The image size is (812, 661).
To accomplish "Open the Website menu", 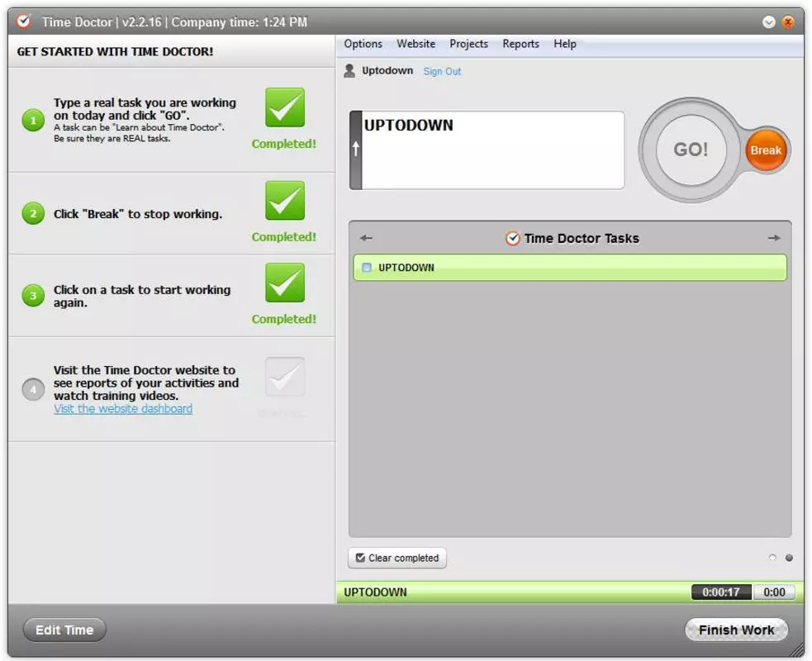I will (415, 44).
